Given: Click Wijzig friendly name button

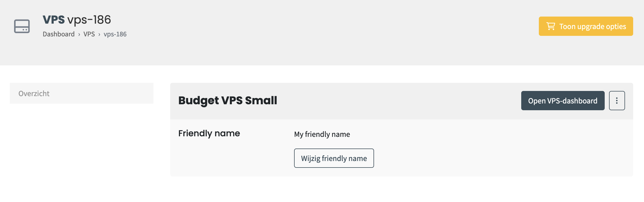Looking at the screenshot, I should click(334, 158).
